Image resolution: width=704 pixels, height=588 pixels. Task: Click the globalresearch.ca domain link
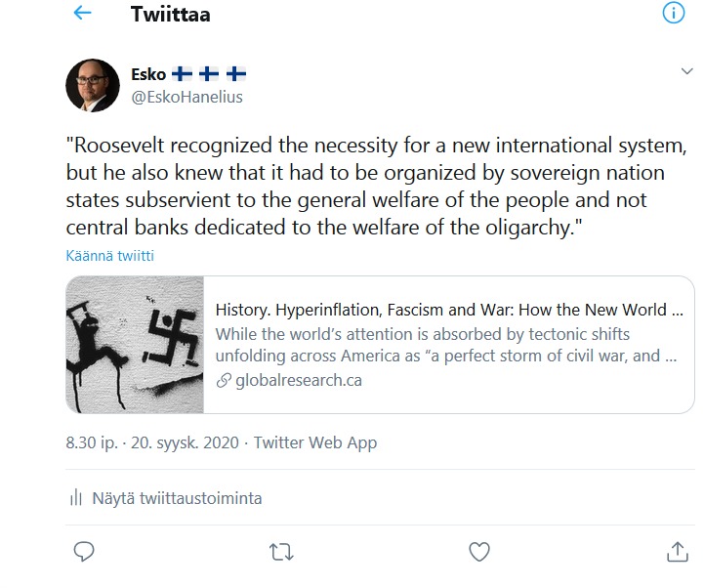coord(299,380)
